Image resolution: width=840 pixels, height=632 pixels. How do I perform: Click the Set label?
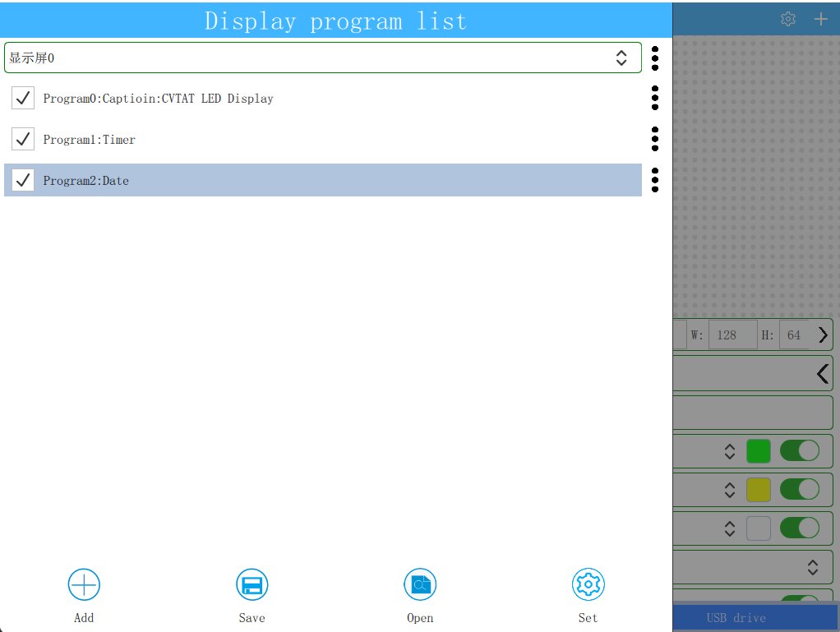[588, 617]
